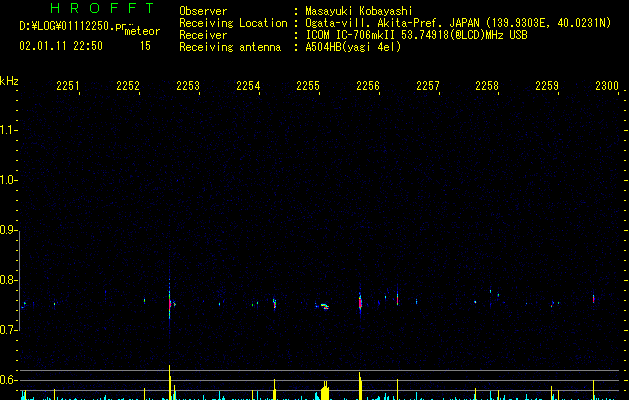The height and width of the screenshot is (400, 629).
Task: Click the 2258 time axis marker
Action: point(487,85)
